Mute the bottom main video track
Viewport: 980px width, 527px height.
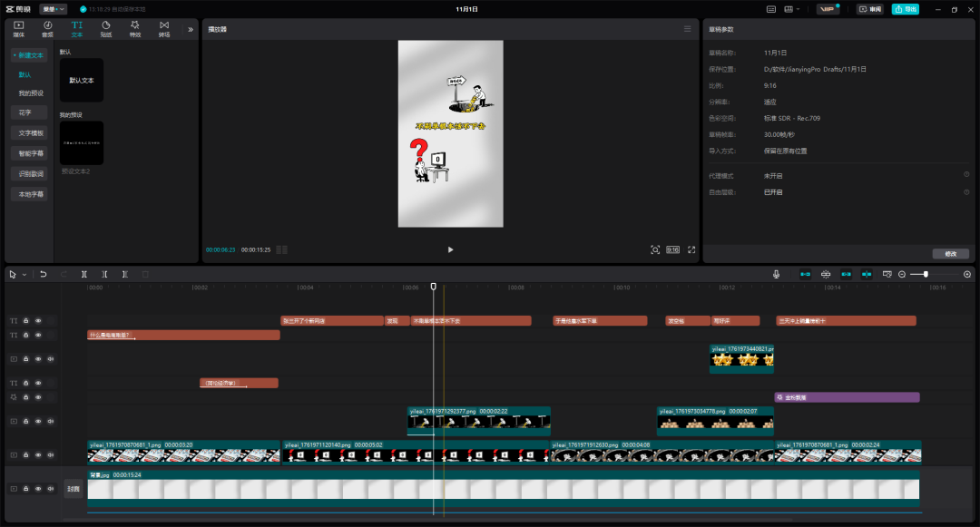click(x=50, y=489)
